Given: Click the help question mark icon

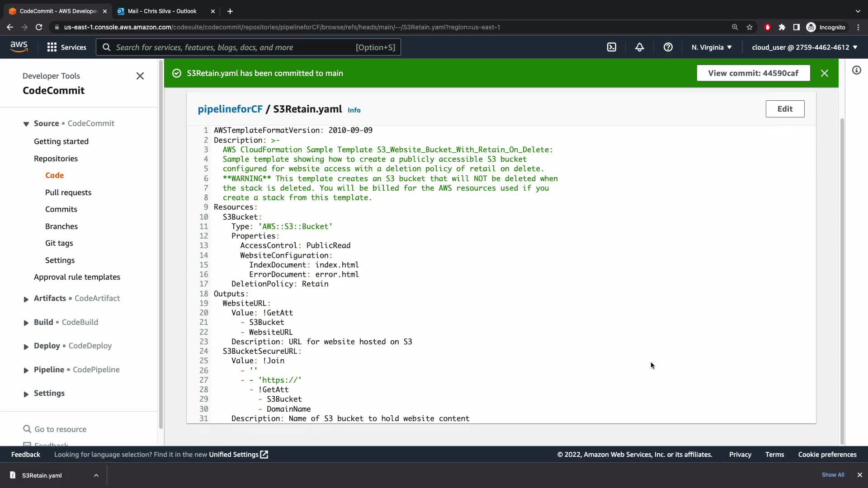Looking at the screenshot, I should pyautogui.click(x=668, y=47).
